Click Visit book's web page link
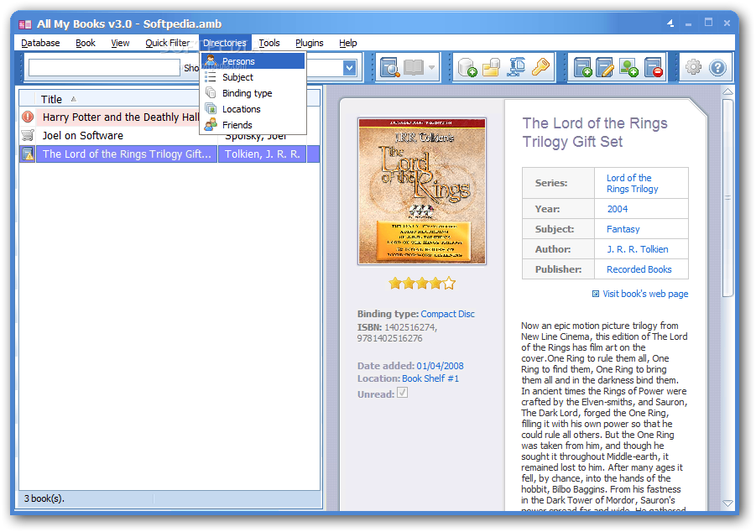756x532 pixels. (645, 294)
